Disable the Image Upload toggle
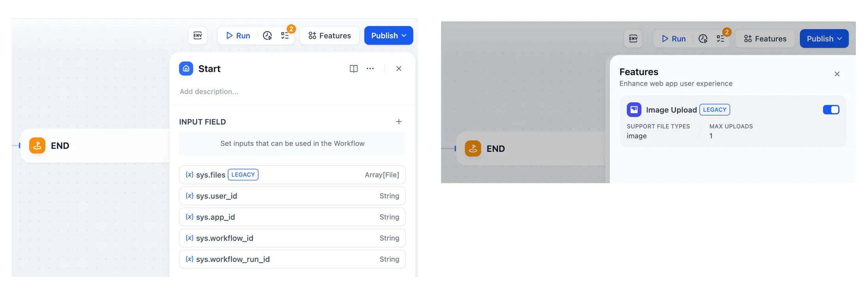Viewport: 868px width, 307px height. pyautogui.click(x=830, y=110)
